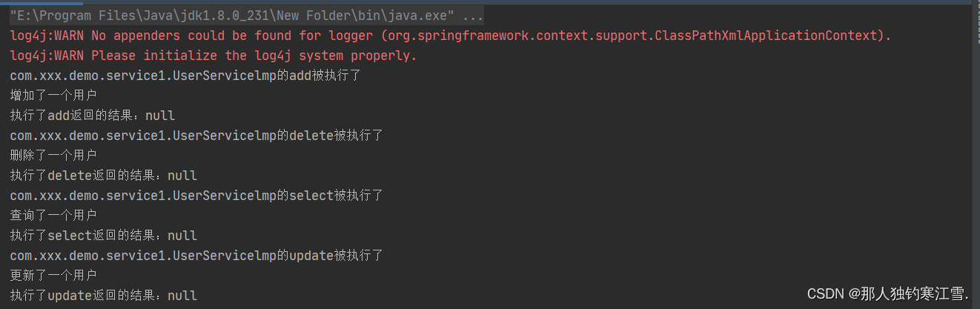Select the 增加了一个用户 output line

[x=53, y=96]
